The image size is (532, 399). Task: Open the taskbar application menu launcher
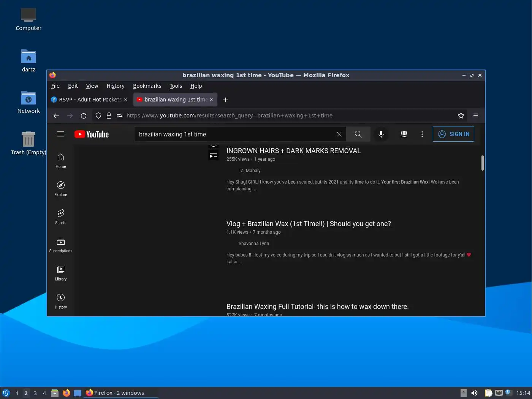coord(6,393)
